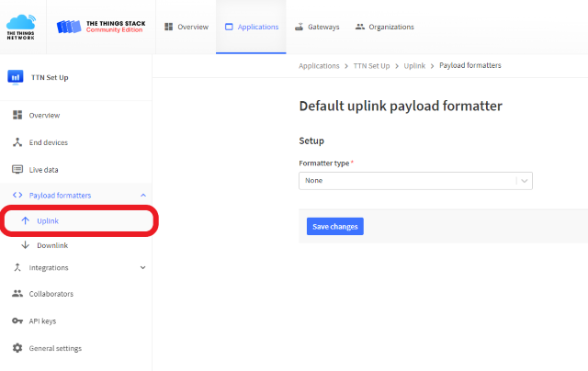This screenshot has width=588, height=371.
Task: Collapse the Payload formatters section chevron
Action: point(143,196)
